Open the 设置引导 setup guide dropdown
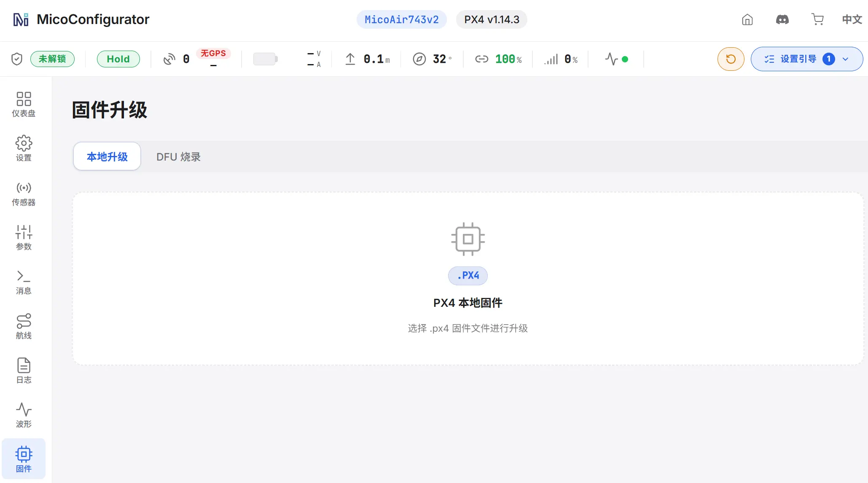The width and height of the screenshot is (868, 483). point(806,59)
